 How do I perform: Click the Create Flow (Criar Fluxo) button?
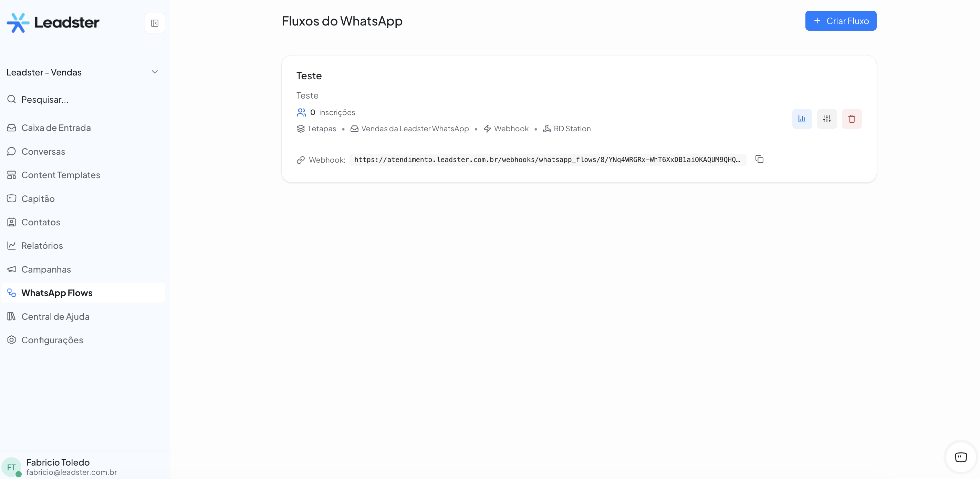841,21
